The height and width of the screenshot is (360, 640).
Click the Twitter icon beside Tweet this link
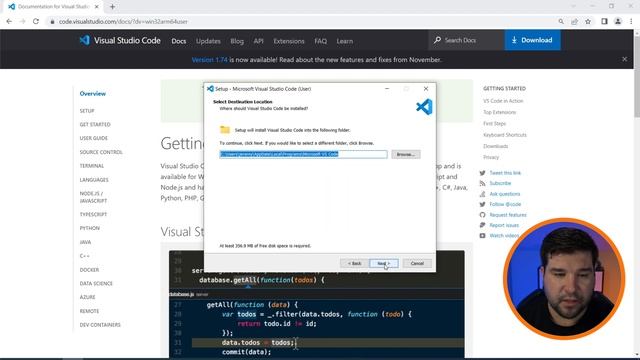click(482, 173)
